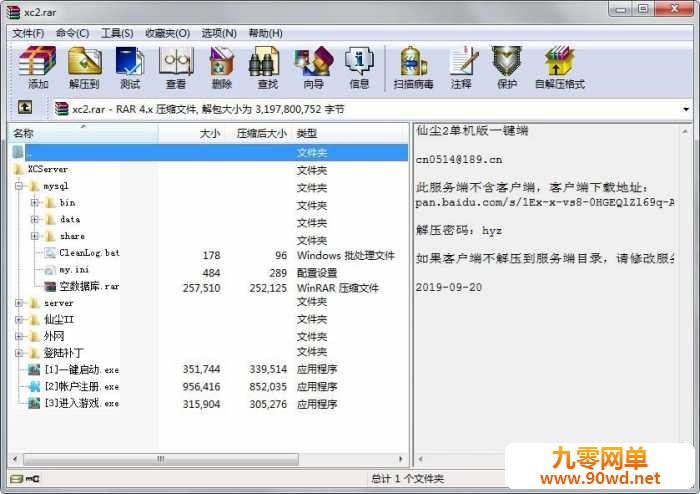700x494 pixels.
Task: Click status bar text 总计 1 个文件夹
Action: [408, 479]
